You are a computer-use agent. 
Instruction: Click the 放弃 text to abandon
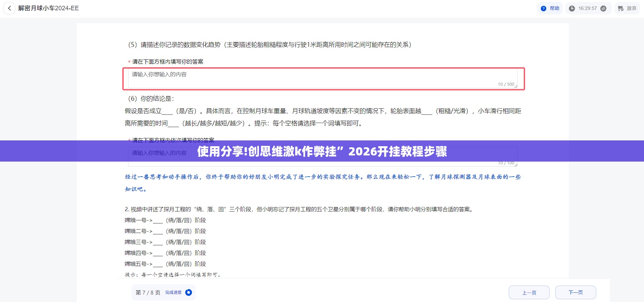(x=631, y=9)
